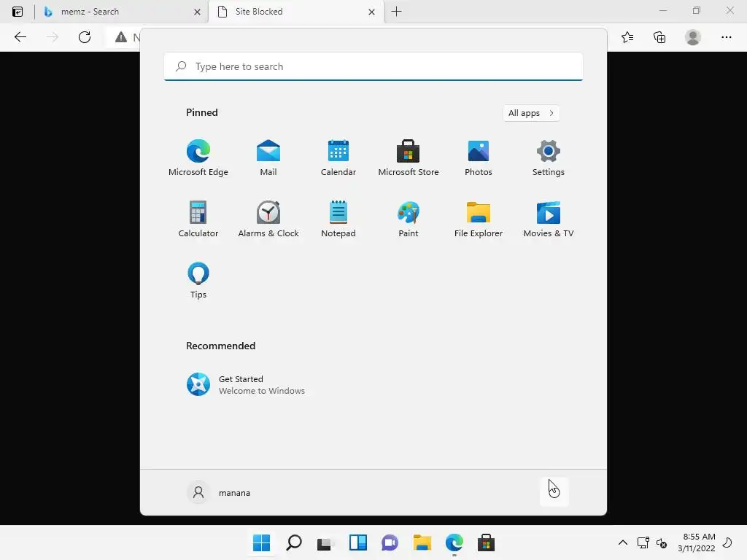747x560 pixels.
Task: Open Chat from the taskbar
Action: 390,542
